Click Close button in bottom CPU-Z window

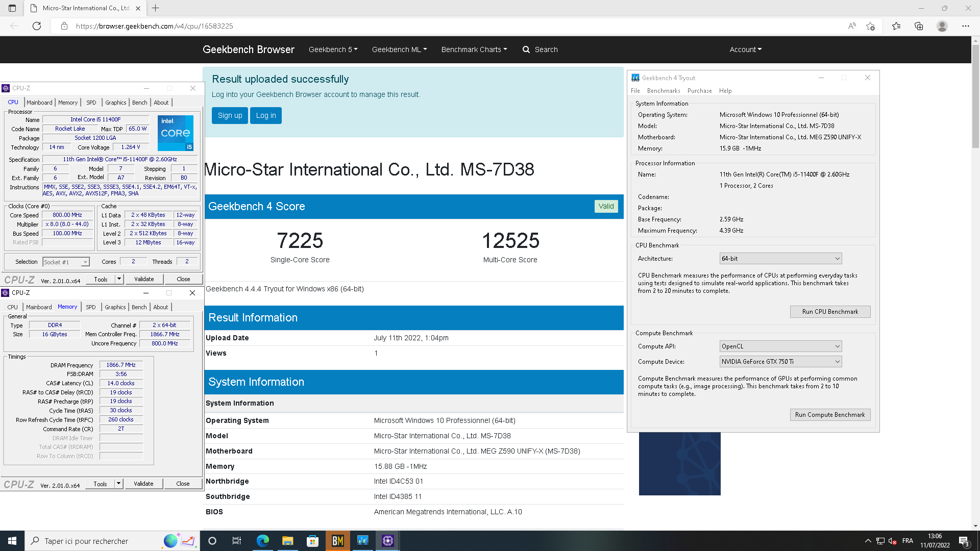(x=183, y=484)
